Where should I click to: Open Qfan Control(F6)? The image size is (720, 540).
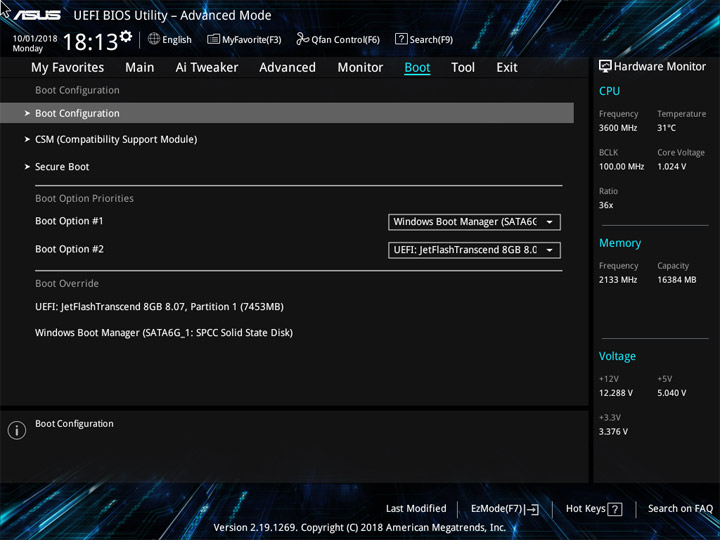tap(338, 39)
